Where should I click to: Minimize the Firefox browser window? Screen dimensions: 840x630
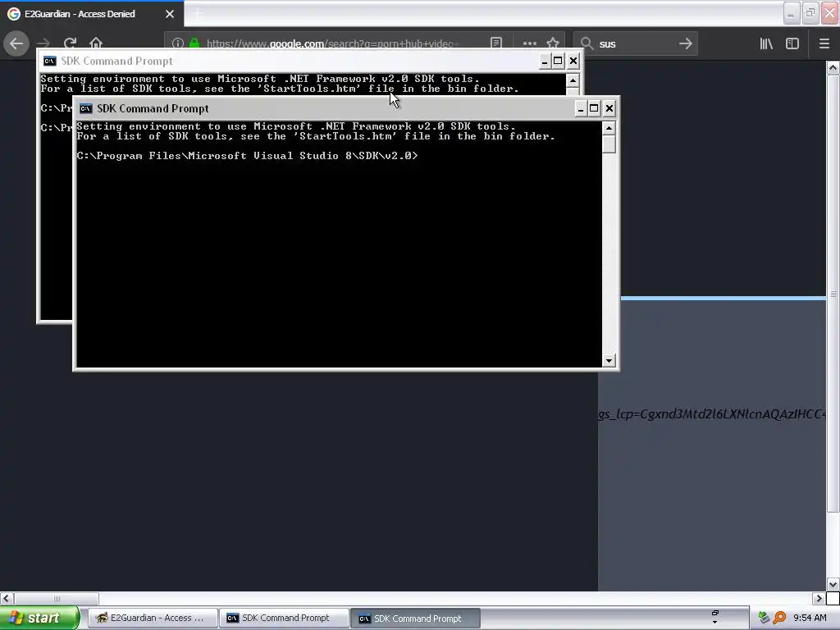click(792, 14)
